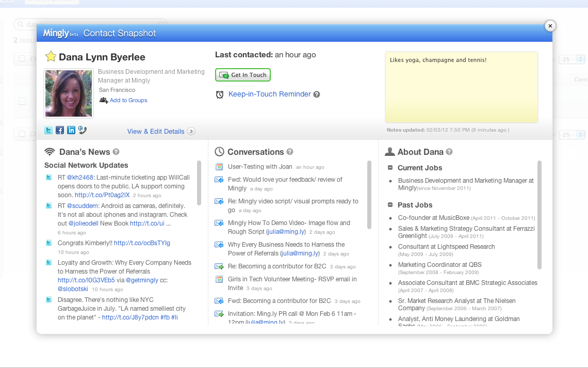Toggle the favorite star next to Dana Lynn Byerlee

click(51, 57)
